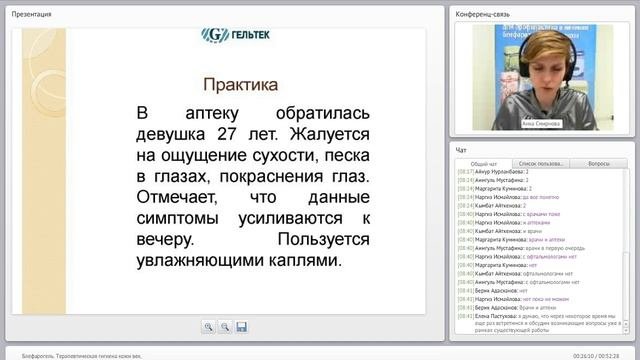Select the "да все понятно" chat message
Viewport: 640px width, 360px height.
point(508,198)
